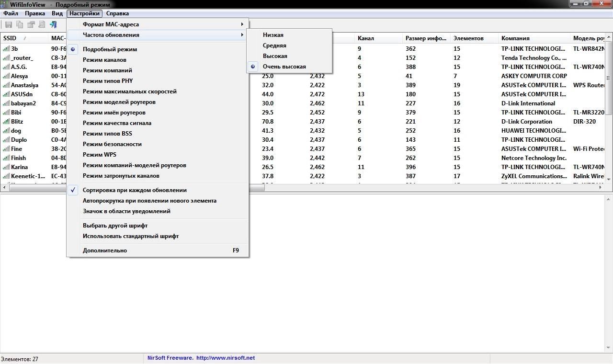Open the Справка menu
This screenshot has height=364, width=613.
117,13
